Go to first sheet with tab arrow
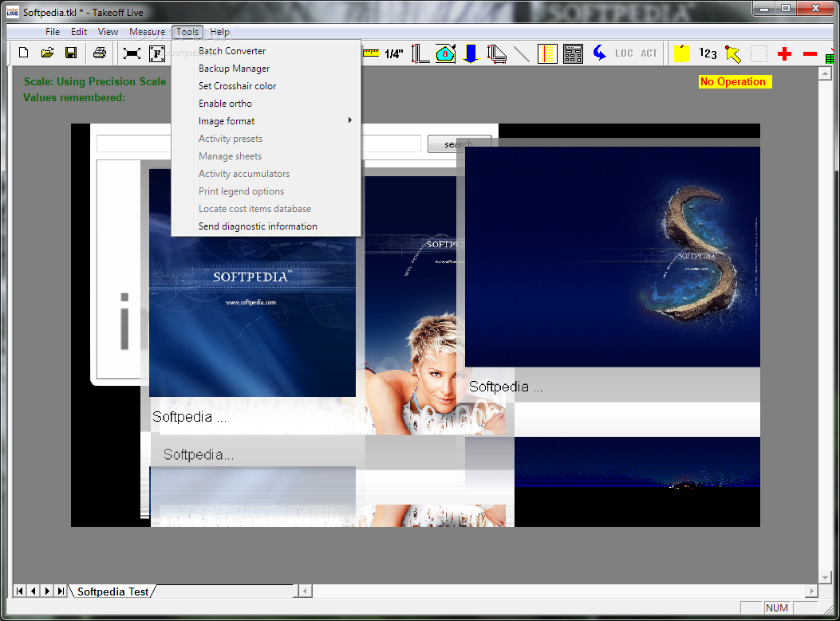This screenshot has height=621, width=840. 19,591
